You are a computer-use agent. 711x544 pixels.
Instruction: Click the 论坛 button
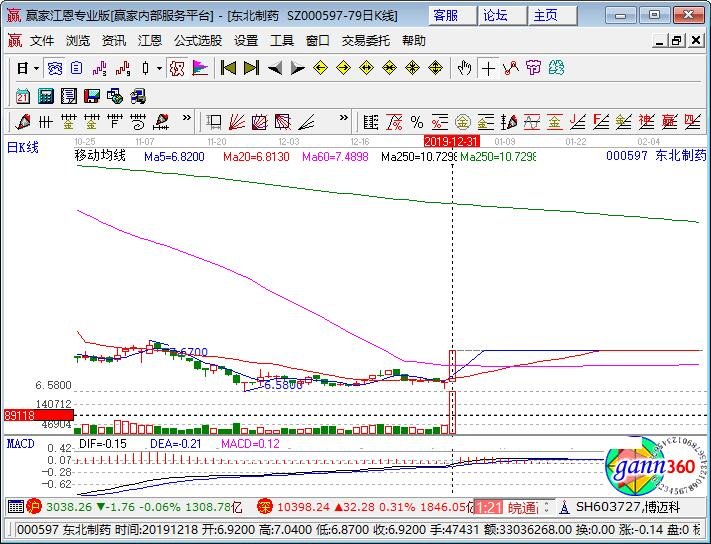click(502, 16)
